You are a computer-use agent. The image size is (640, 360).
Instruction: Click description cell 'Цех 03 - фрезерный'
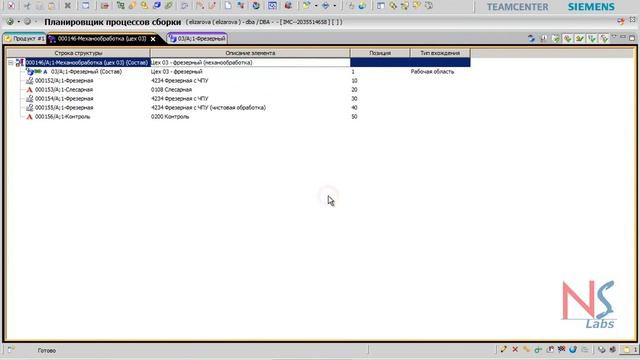coord(177,71)
